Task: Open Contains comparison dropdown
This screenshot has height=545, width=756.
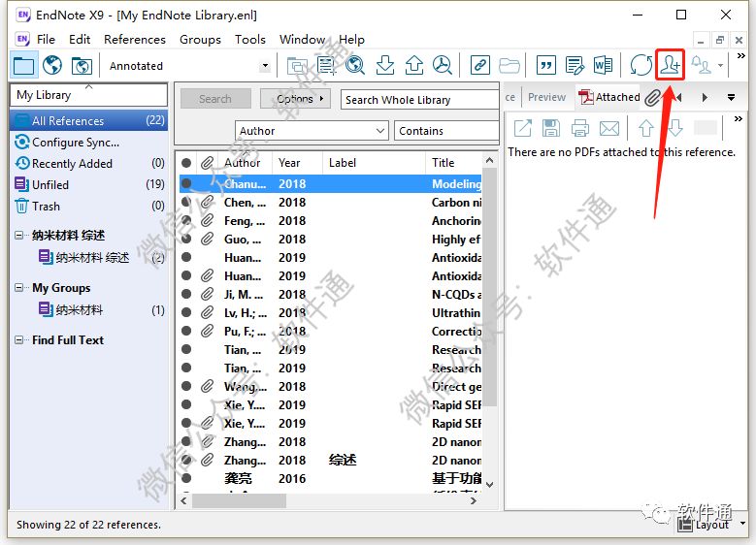Action: pos(446,131)
